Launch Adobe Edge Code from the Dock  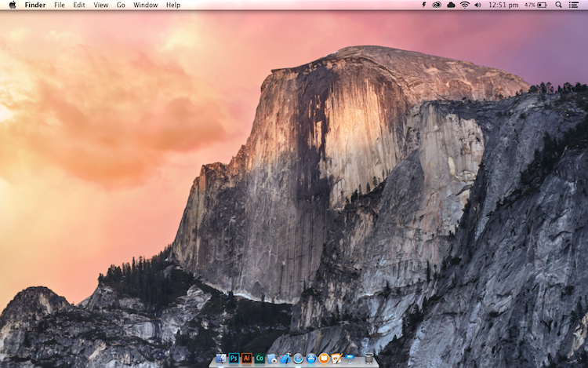(x=260, y=359)
